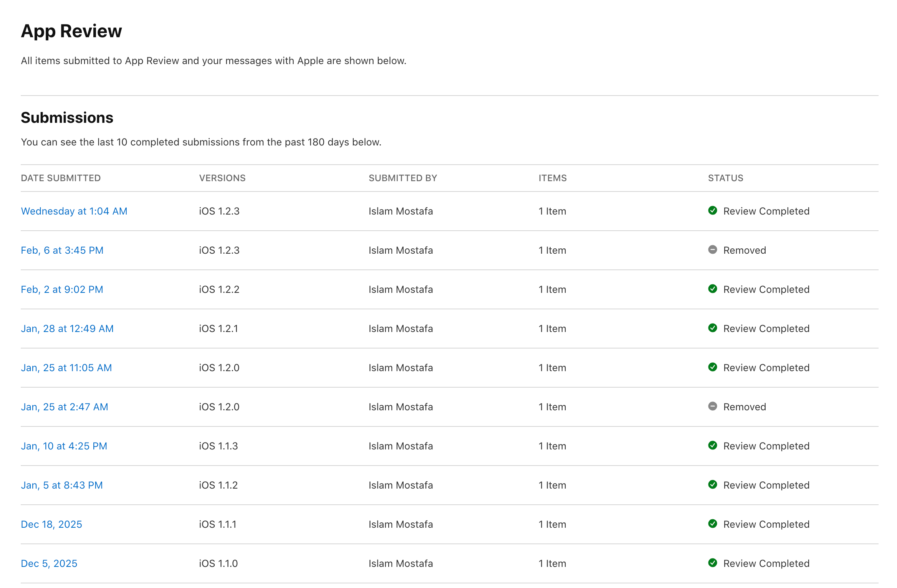Screen dimensions: 897x588
Task: Open the Dec 18, 2025 submission link
Action: (x=51, y=524)
